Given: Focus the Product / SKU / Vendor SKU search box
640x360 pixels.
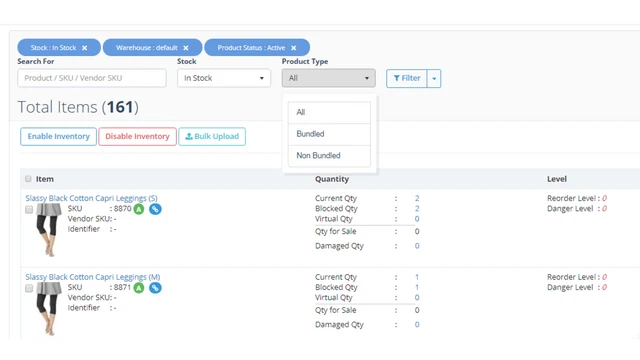Looking at the screenshot, I should pyautogui.click(x=92, y=78).
